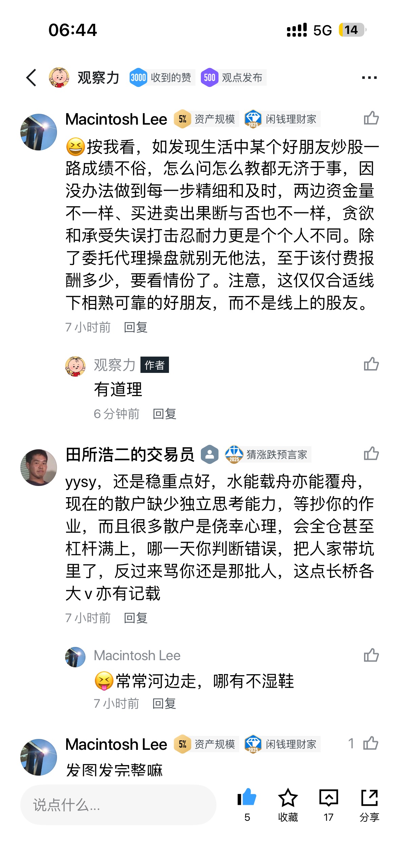Like the '常常河边走' reply
Image resolution: width=400 pixels, height=868 pixels.
coord(371,655)
